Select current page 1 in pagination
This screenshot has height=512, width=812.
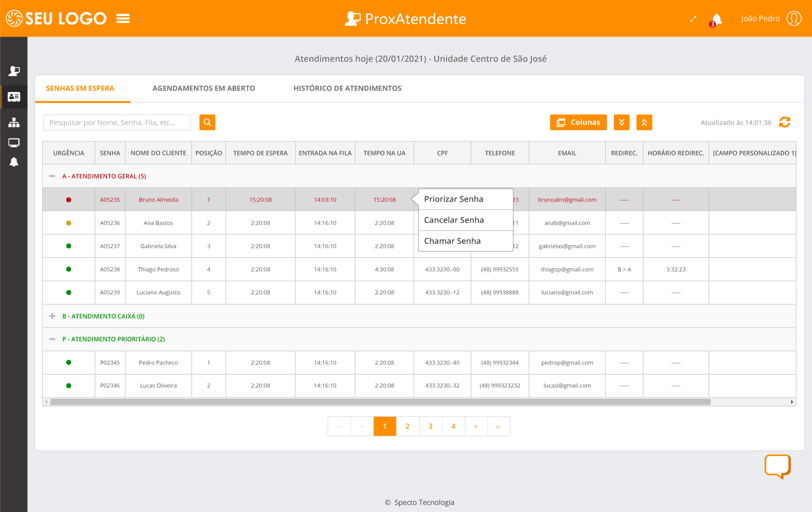click(x=385, y=426)
